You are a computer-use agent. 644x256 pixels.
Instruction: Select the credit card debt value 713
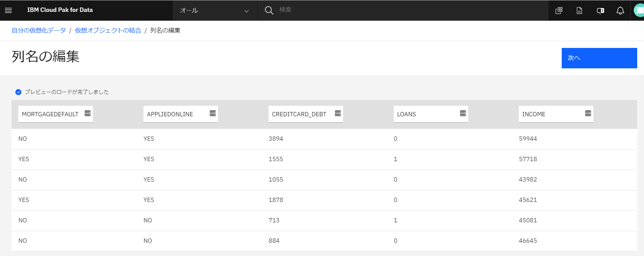pyautogui.click(x=274, y=220)
